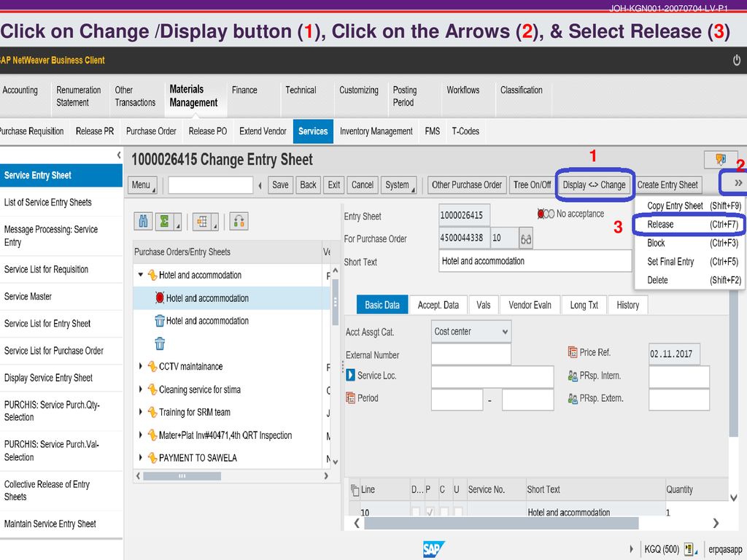Collapse the Hotel and accommodation tree node
Screen dimensions: 747x560
141,275
